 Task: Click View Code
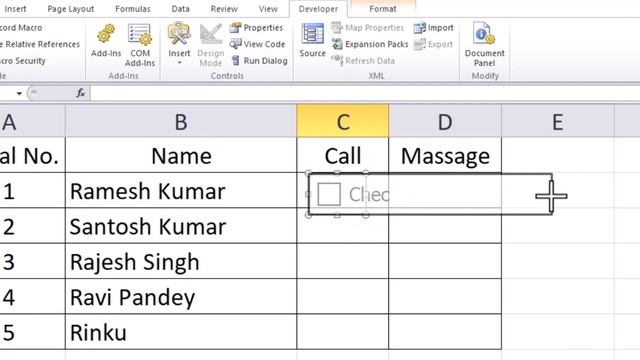click(257, 44)
